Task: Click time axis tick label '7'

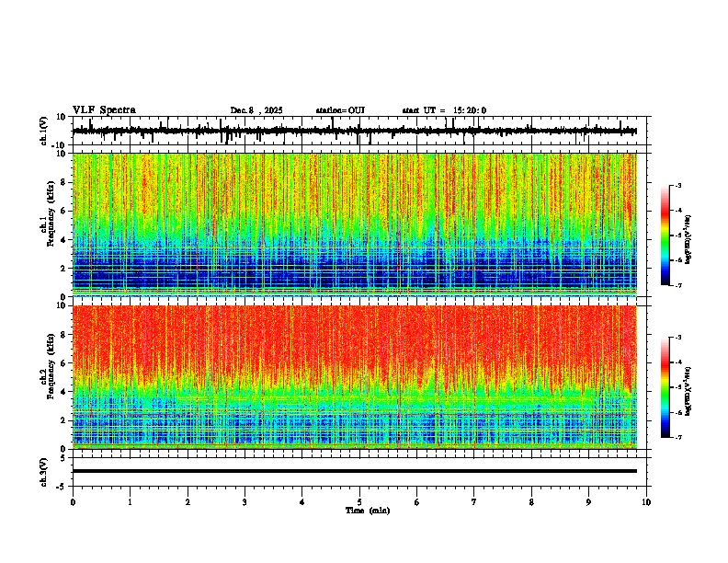Action: (474, 502)
